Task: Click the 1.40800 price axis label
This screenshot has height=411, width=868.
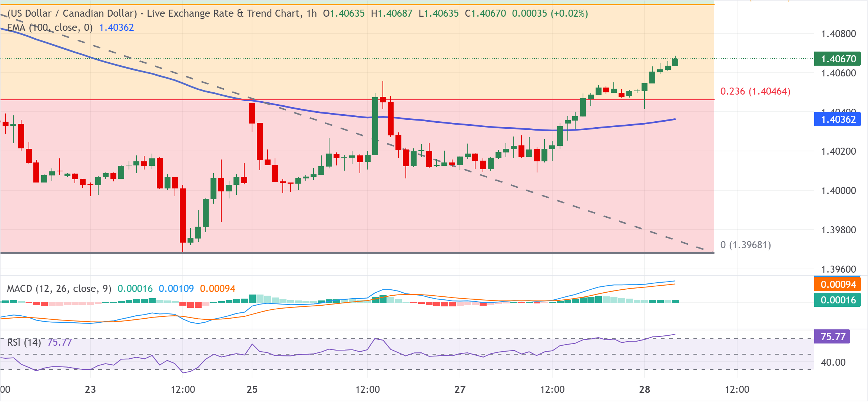Action: coord(839,34)
